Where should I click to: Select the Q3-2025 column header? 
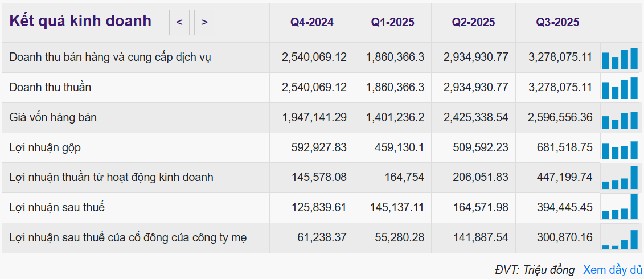557,23
